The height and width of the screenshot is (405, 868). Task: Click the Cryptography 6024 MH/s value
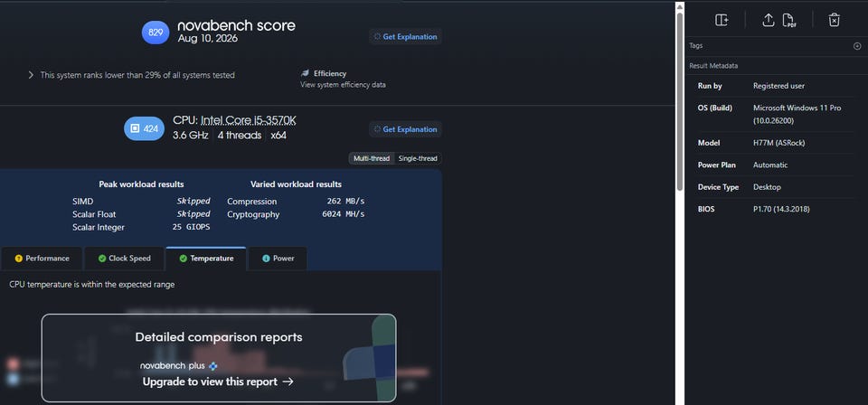click(x=344, y=214)
